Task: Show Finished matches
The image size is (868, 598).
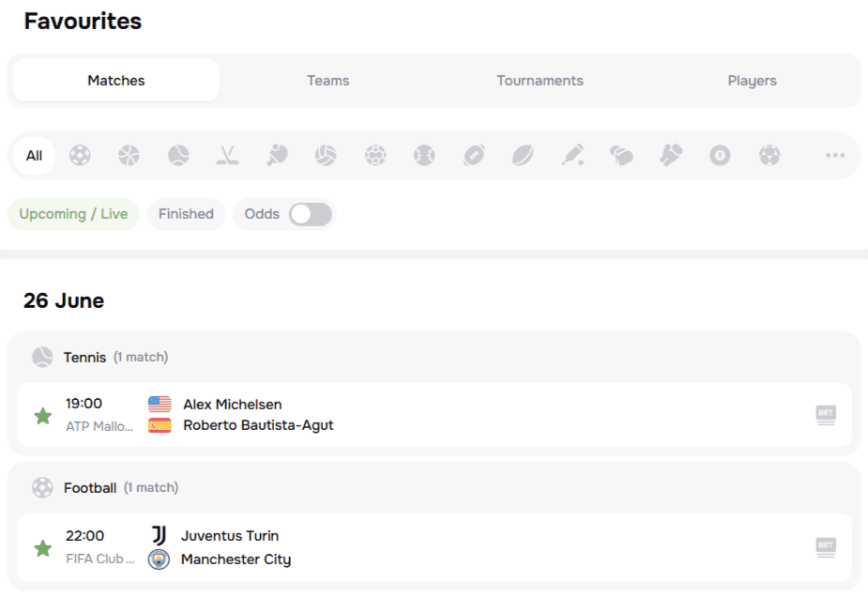Action: [x=186, y=214]
